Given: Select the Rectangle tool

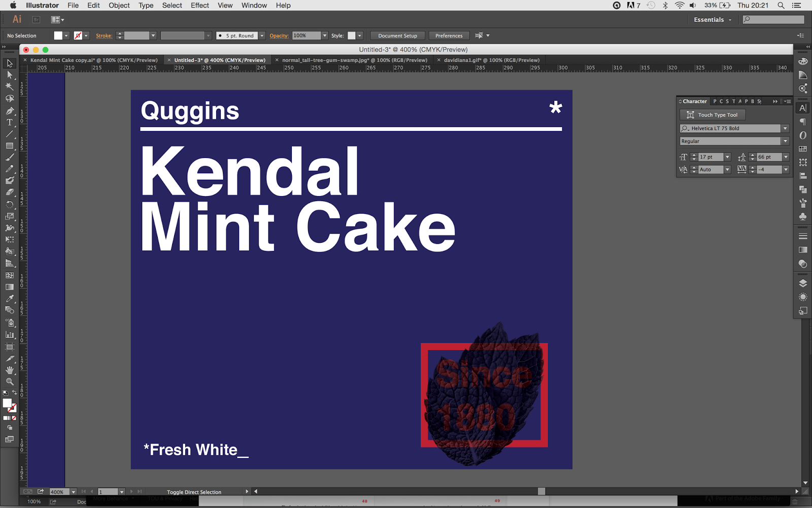Looking at the screenshot, I should click(x=10, y=146).
